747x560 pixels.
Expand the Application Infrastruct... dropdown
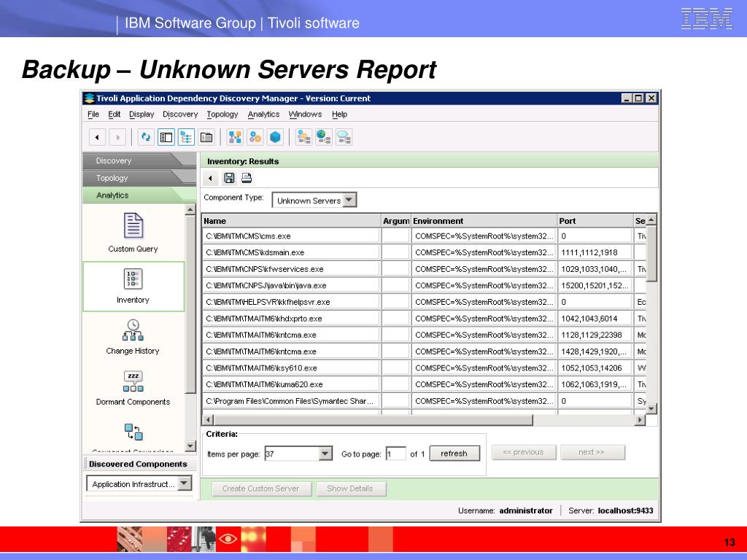coord(185,483)
